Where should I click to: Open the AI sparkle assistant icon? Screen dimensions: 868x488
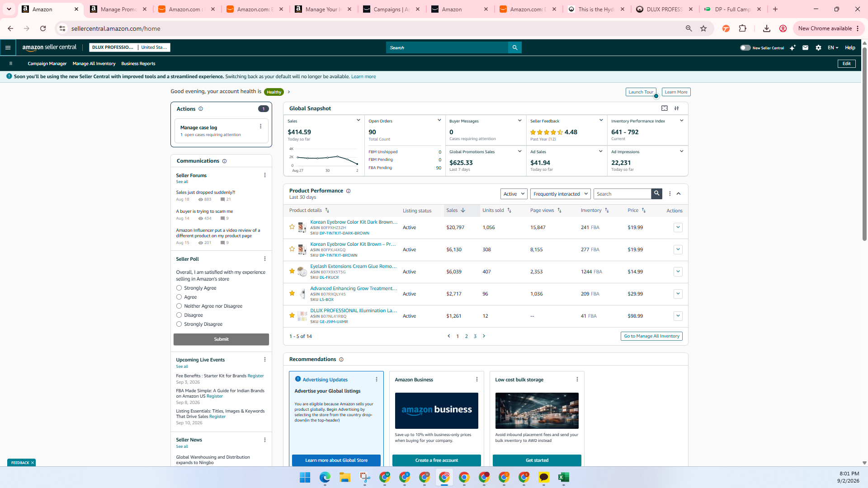click(x=793, y=47)
